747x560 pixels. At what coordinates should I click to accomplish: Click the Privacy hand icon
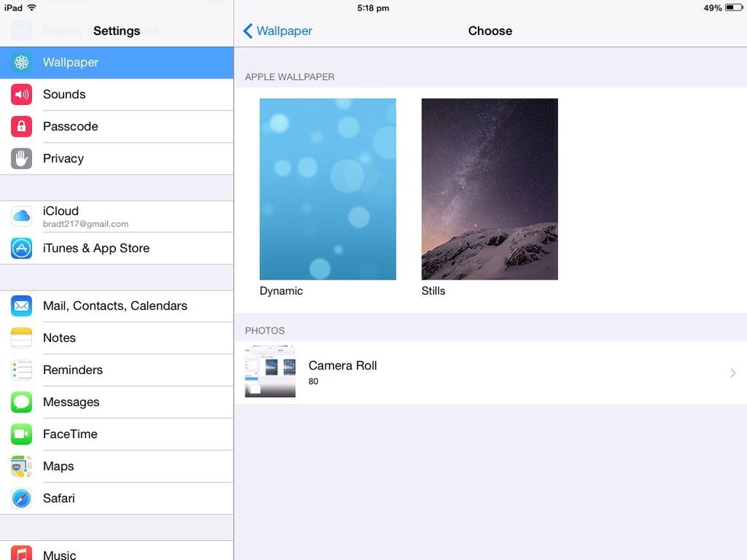coord(21,158)
